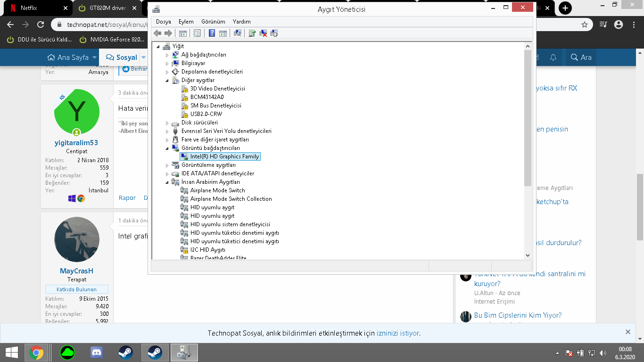Click the Ara search button on Technopat
644x362 pixels.
click(581, 58)
